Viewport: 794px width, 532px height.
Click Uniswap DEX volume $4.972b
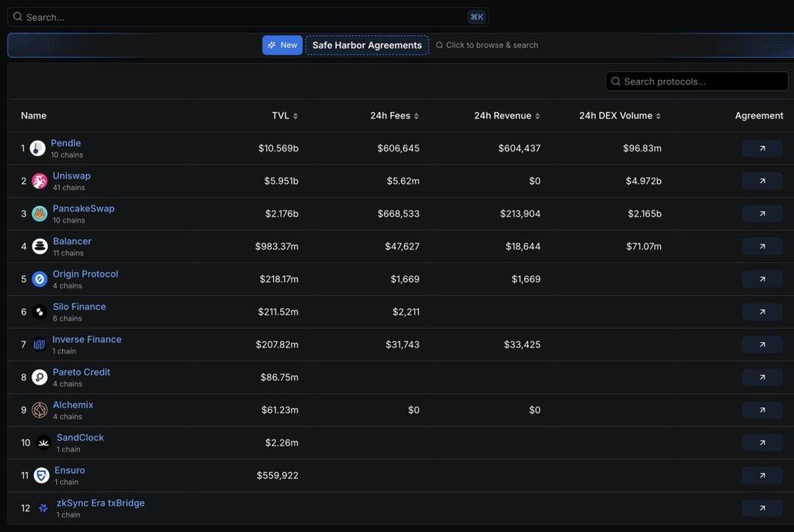click(x=643, y=181)
